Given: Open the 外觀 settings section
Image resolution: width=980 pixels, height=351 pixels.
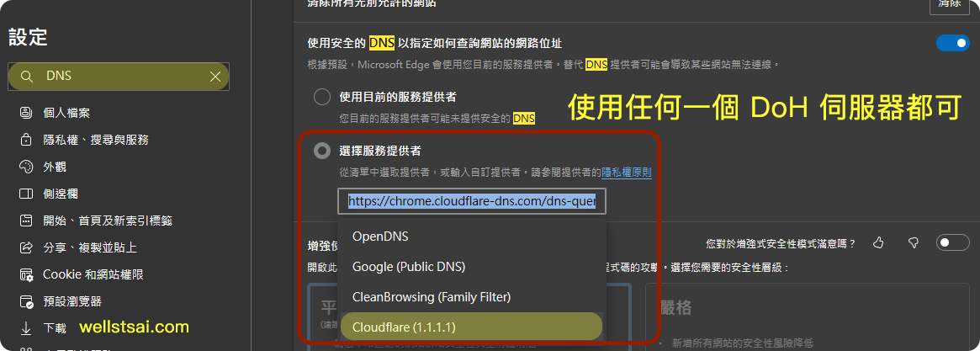Looking at the screenshot, I should click(55, 167).
